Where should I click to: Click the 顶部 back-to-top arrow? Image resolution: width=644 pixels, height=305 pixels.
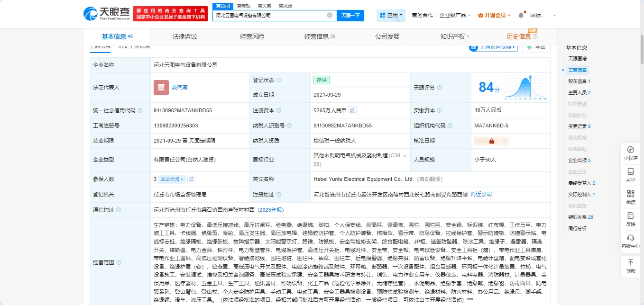[x=631, y=266]
